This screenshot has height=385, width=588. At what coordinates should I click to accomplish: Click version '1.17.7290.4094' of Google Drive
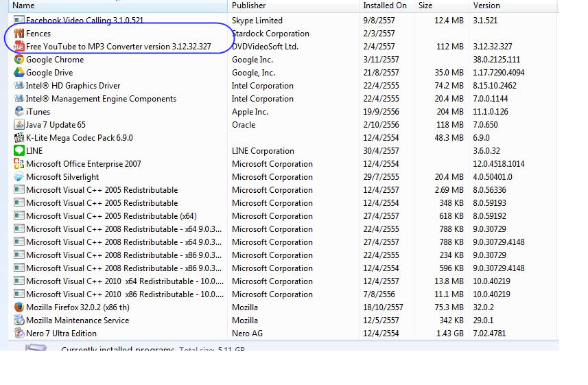point(499,73)
